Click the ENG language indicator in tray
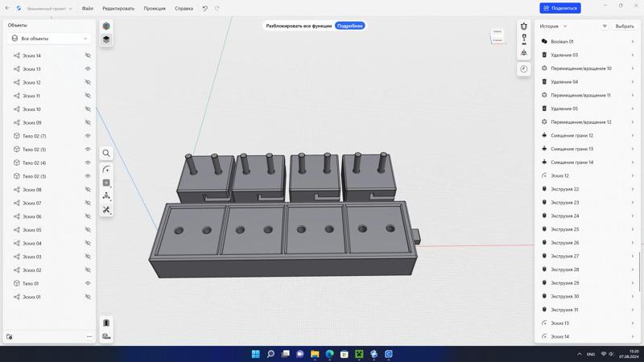Image resolution: width=644 pixels, height=362 pixels. point(591,354)
